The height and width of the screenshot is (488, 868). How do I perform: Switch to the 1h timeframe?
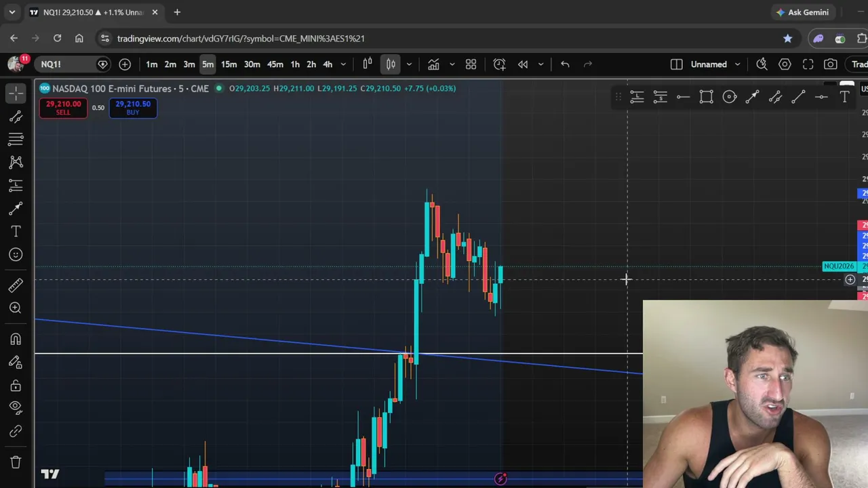[295, 64]
